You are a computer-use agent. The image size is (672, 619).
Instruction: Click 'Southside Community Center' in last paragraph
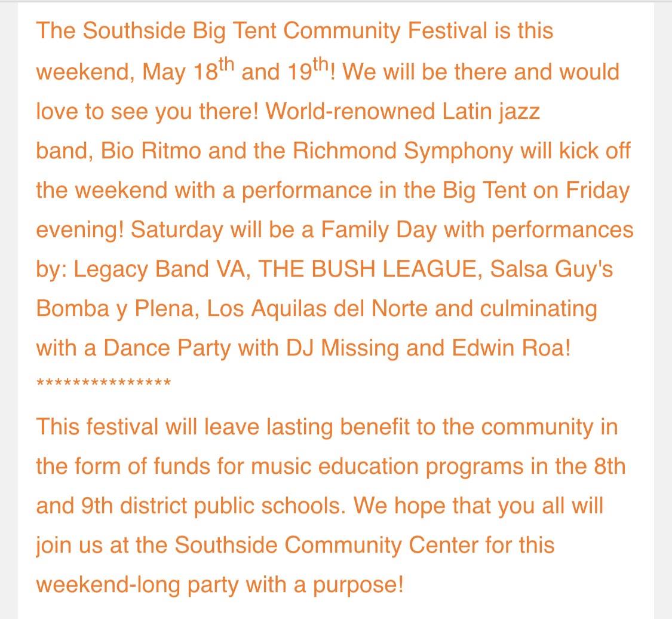[326, 546]
